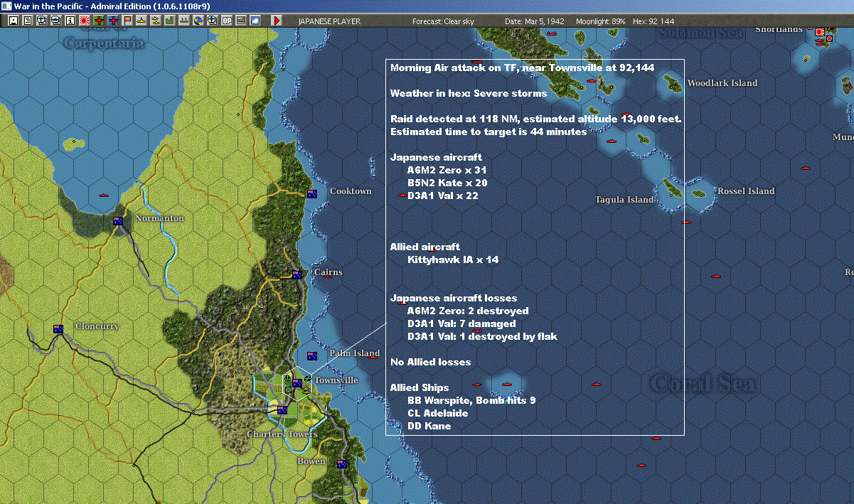This screenshot has width=854, height=504.
Task: Click the 'Weather in hex: Severe storms' line
Action: tap(469, 94)
